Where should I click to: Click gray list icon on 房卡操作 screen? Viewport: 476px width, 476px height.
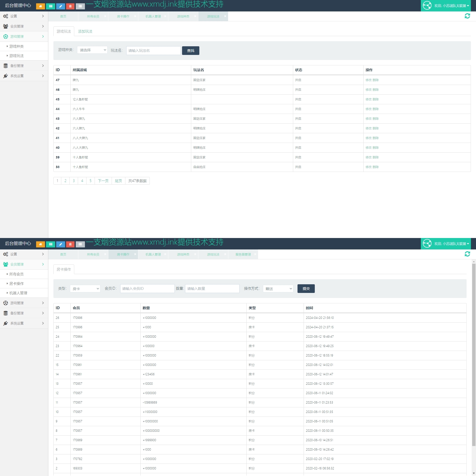click(80, 244)
